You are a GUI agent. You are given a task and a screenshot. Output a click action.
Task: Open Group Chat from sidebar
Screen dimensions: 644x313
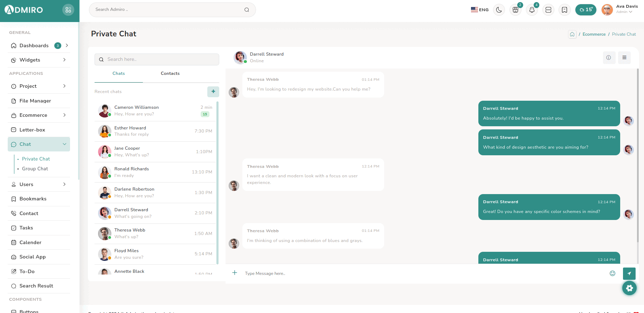(x=35, y=169)
